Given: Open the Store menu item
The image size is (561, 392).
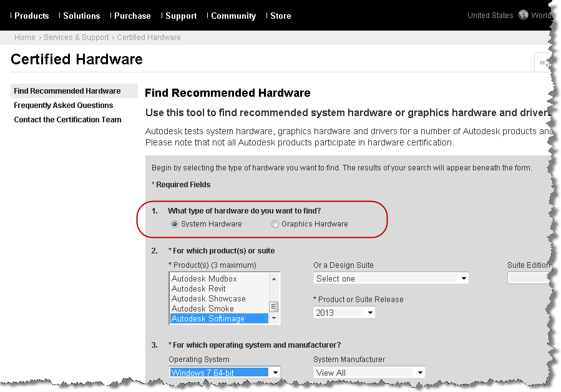Looking at the screenshot, I should coord(280,16).
